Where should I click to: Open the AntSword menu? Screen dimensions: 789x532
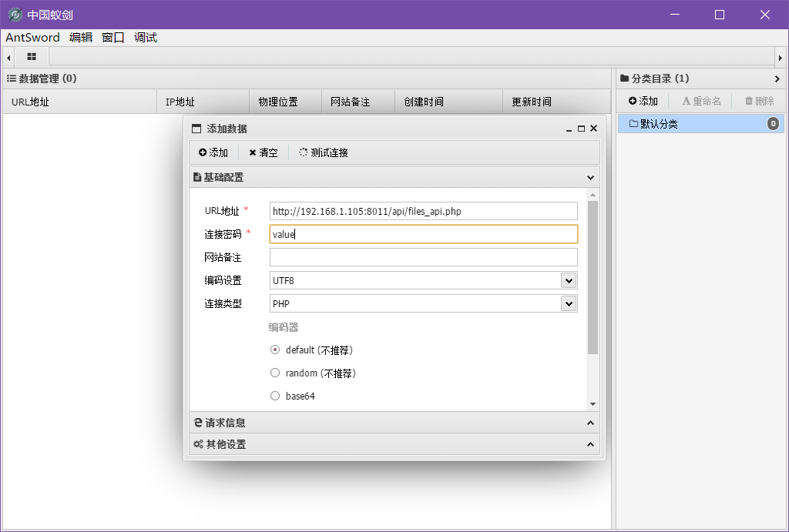(x=32, y=38)
